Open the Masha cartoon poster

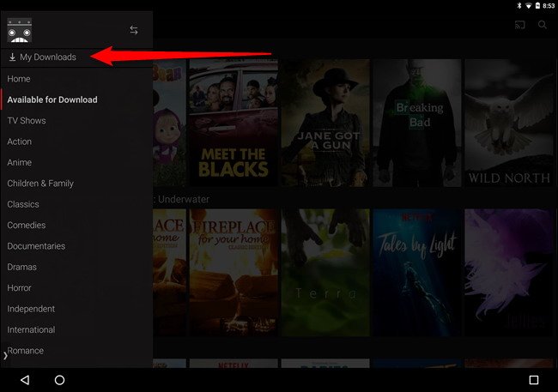coord(169,123)
